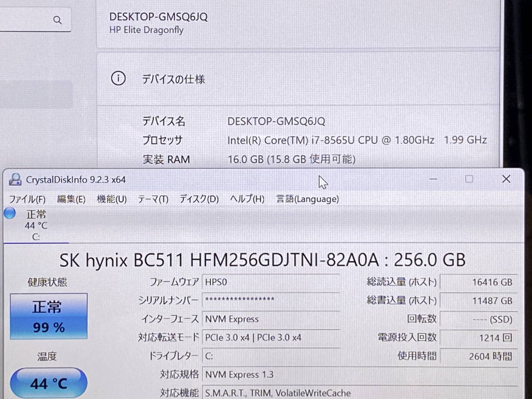Click the interface field showing NVM Express
Viewport: 532px width, 399px height.
coord(271,319)
